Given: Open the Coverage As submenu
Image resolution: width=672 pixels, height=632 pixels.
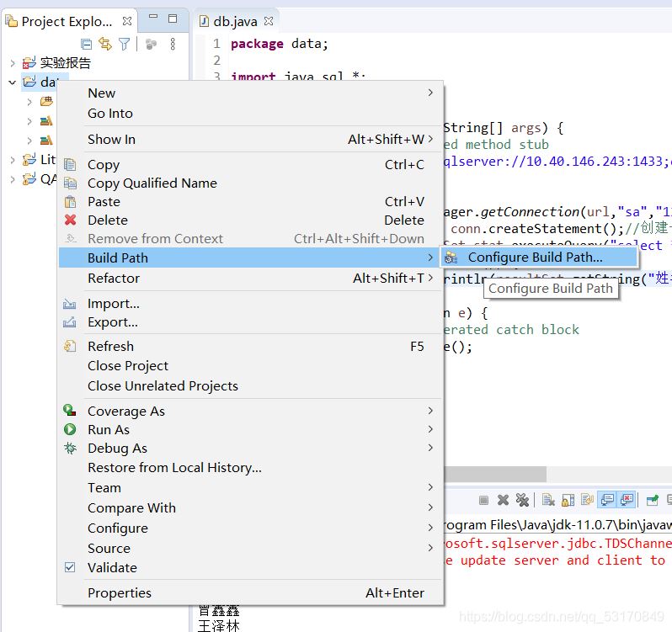Looking at the screenshot, I should coord(250,411).
